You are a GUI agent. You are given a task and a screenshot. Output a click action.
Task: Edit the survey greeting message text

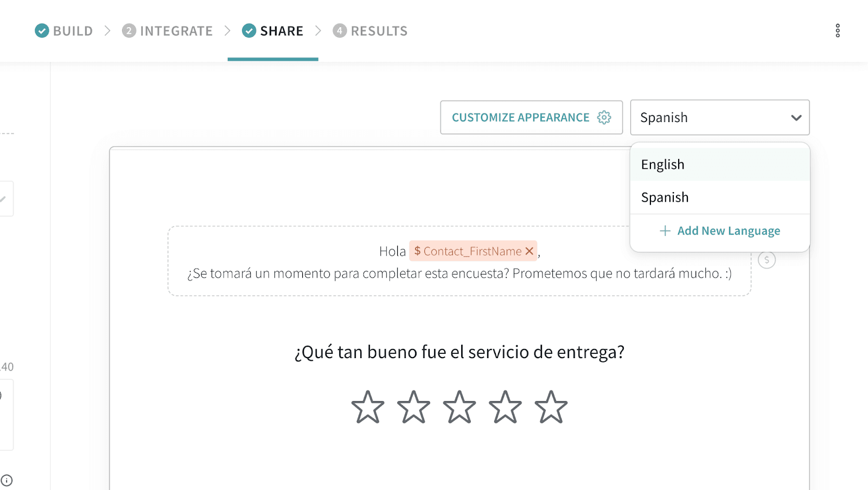pyautogui.click(x=459, y=273)
